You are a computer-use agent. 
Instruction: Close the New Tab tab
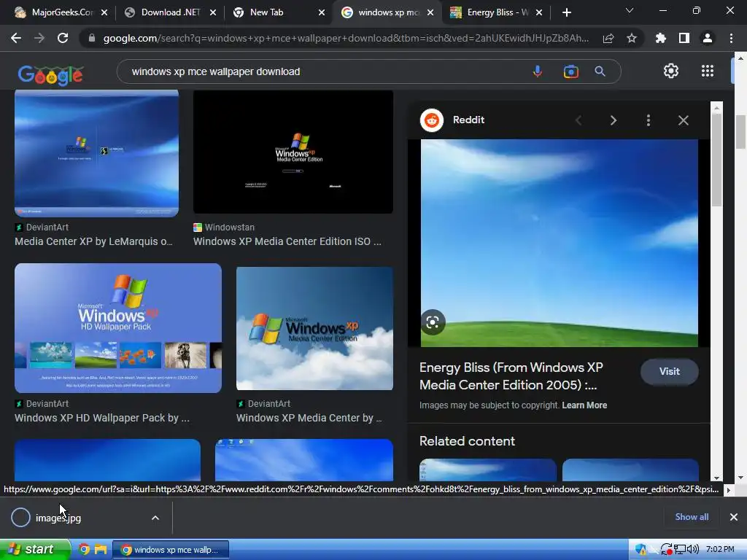322,12
